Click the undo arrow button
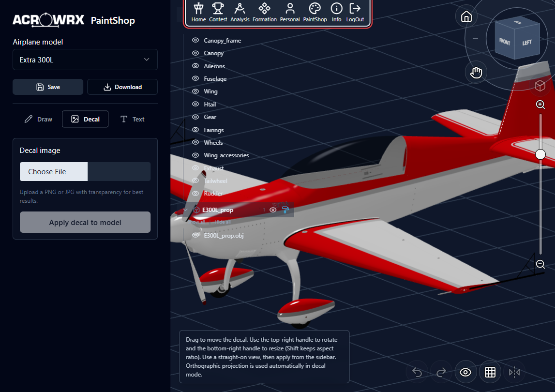 click(417, 372)
